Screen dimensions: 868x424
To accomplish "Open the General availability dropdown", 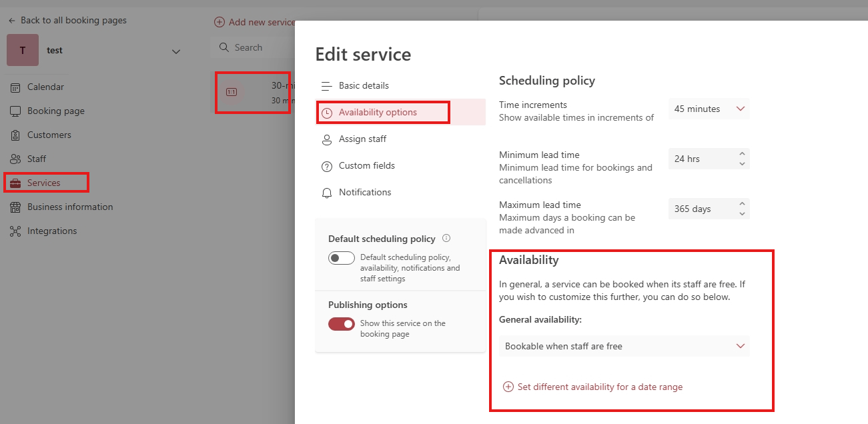I will 624,346.
